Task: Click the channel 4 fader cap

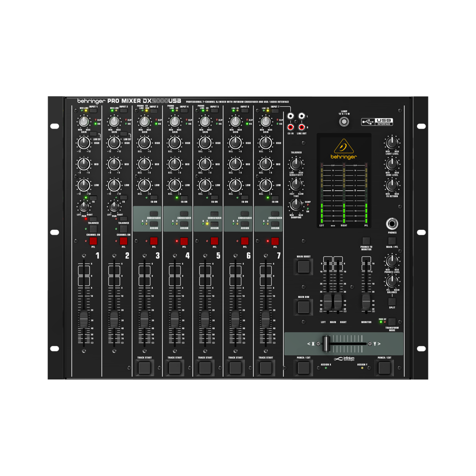Action: click(x=175, y=319)
